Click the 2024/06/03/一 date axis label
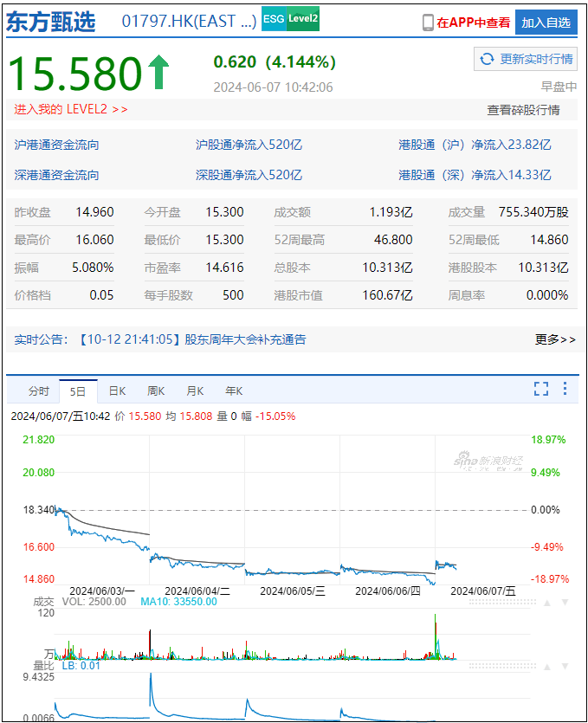 (x=102, y=591)
